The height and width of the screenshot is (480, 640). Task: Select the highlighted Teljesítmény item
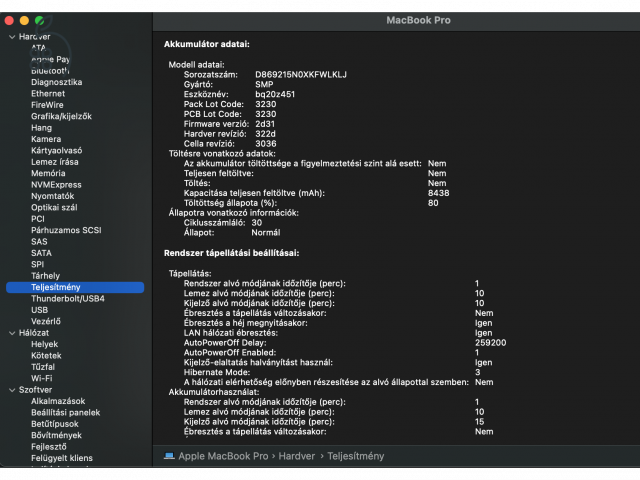tap(75, 287)
